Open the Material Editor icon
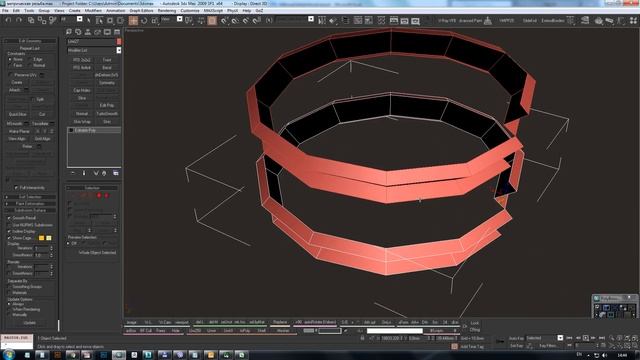The height and width of the screenshot is (360, 640). coord(381,20)
